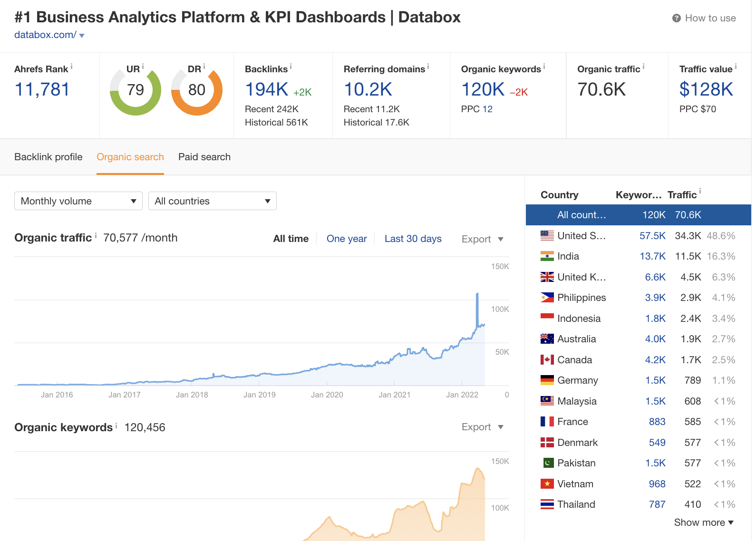Click the Denmark flag icon
This screenshot has height=541, width=756.
[547, 442]
